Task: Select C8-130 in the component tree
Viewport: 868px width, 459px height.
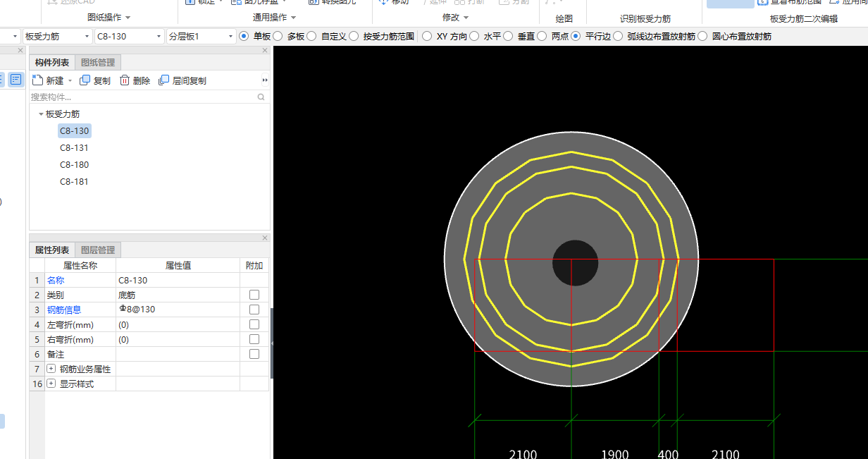Action: (75, 130)
